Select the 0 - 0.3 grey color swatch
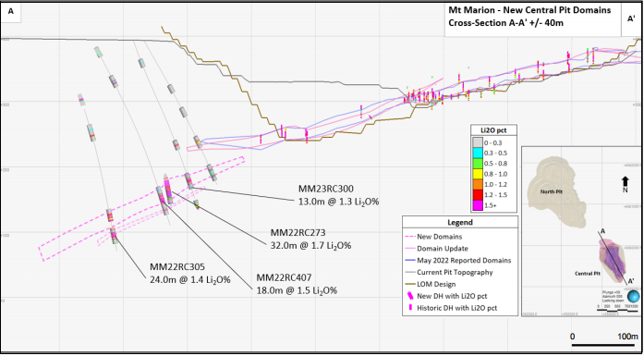This screenshot has width=644, height=356. 477,142
